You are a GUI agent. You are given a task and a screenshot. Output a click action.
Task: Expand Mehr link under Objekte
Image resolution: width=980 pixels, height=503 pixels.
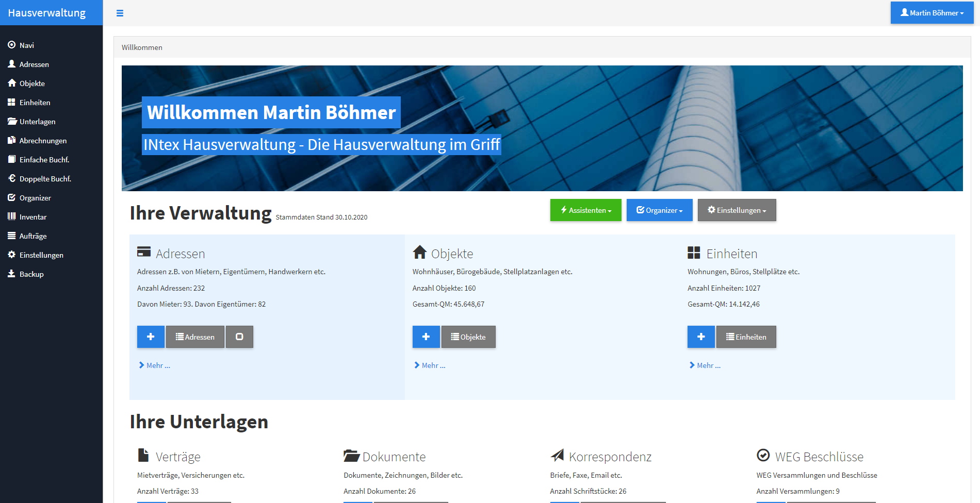tap(430, 365)
